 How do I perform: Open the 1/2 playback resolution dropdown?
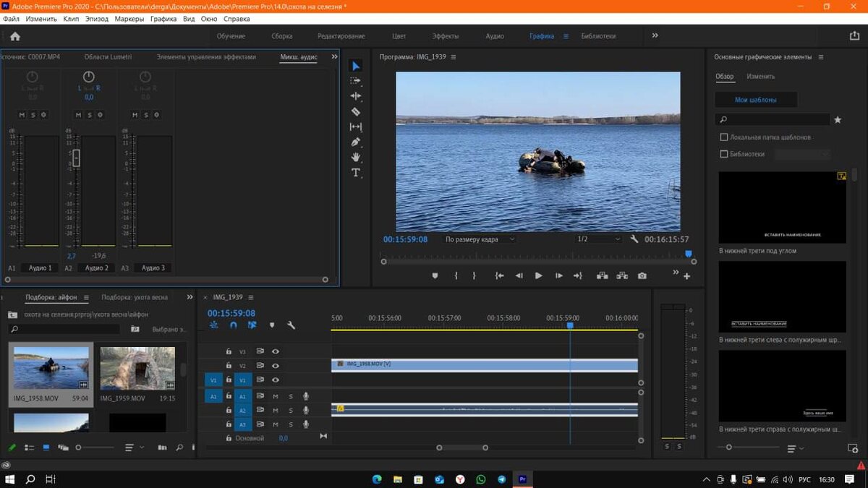tap(598, 239)
